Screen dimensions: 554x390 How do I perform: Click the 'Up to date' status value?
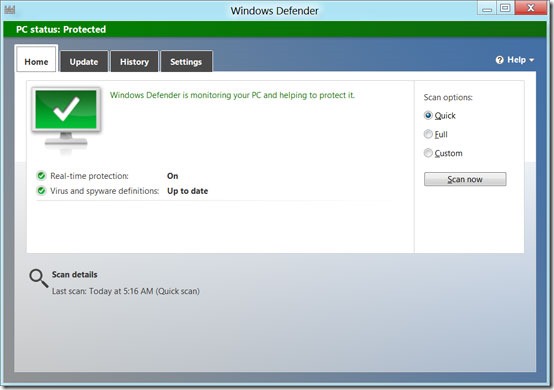tap(187, 191)
